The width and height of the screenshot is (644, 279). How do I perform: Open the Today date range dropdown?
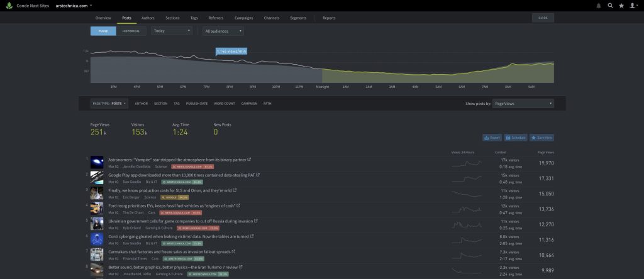[x=172, y=31]
